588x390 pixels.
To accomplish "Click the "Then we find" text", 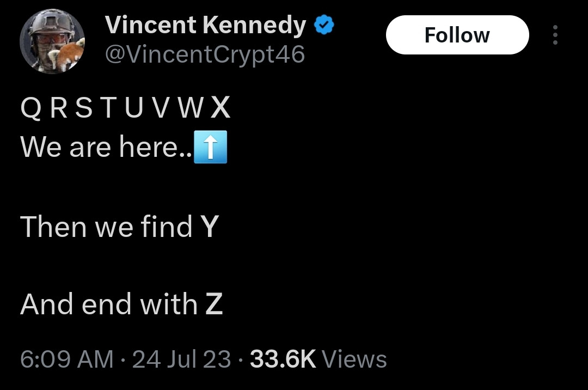I will coord(106,227).
